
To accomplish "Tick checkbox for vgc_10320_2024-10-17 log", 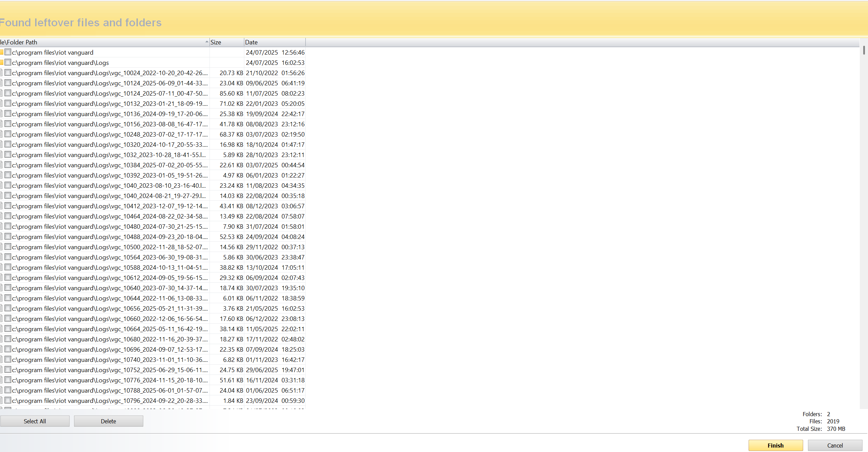I will (8, 144).
